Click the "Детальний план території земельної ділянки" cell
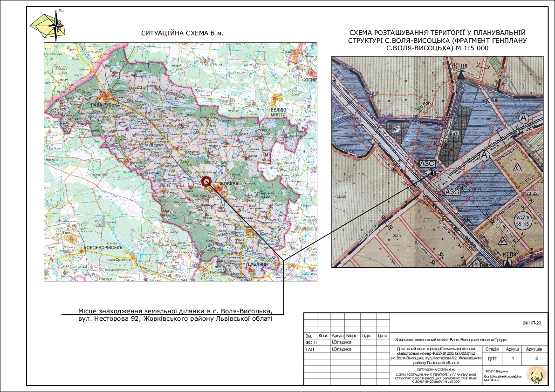 click(436, 356)
